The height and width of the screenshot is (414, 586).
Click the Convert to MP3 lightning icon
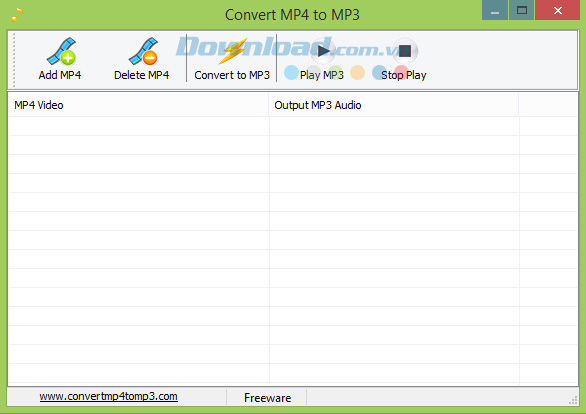[x=233, y=51]
